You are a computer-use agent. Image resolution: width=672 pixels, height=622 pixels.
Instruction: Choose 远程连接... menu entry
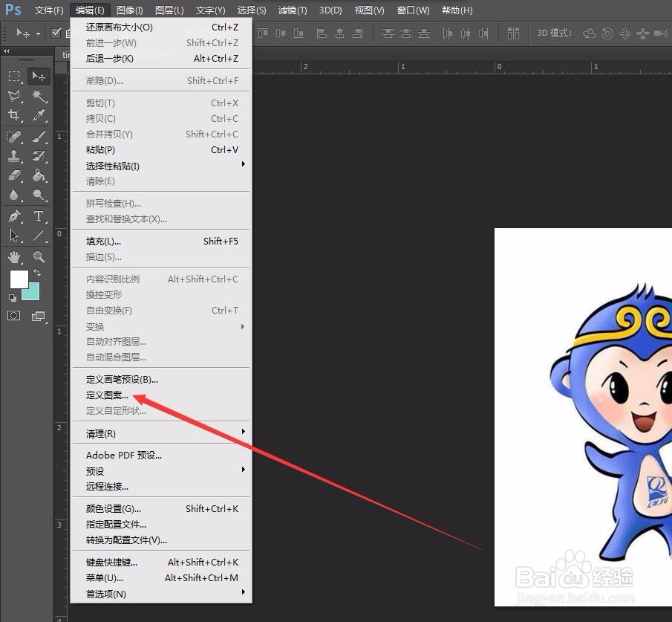pyautogui.click(x=160, y=487)
